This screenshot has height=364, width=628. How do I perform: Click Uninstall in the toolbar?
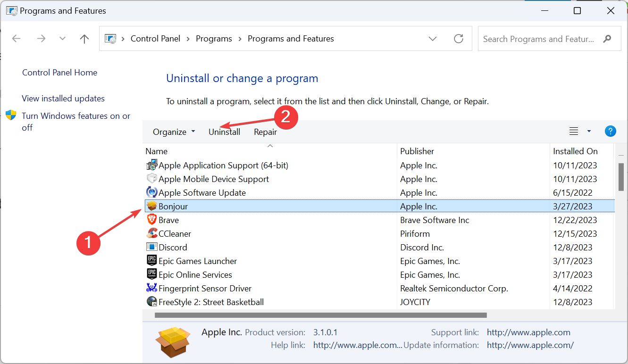point(225,132)
